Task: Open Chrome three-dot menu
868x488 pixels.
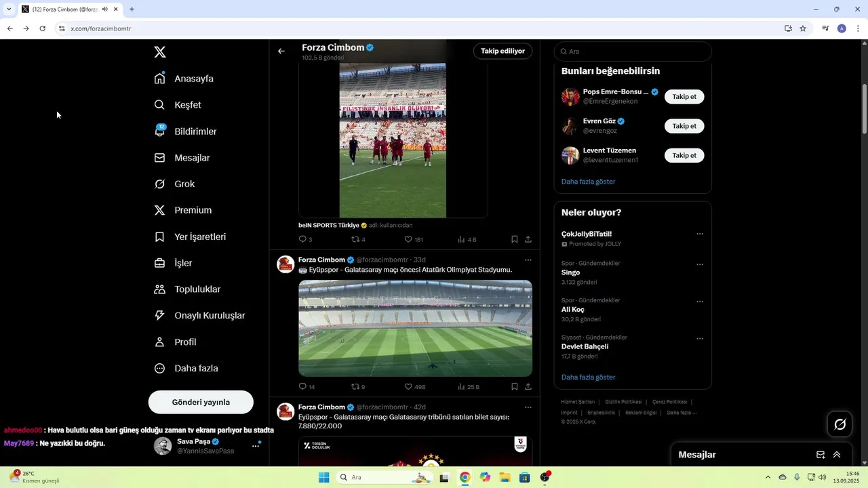Action: pos(858,28)
